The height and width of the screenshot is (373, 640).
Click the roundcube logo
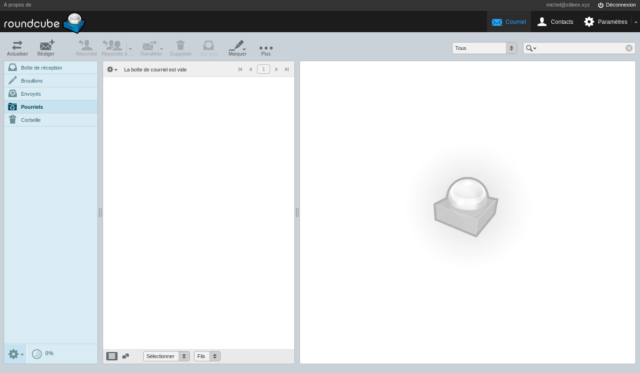point(44,23)
